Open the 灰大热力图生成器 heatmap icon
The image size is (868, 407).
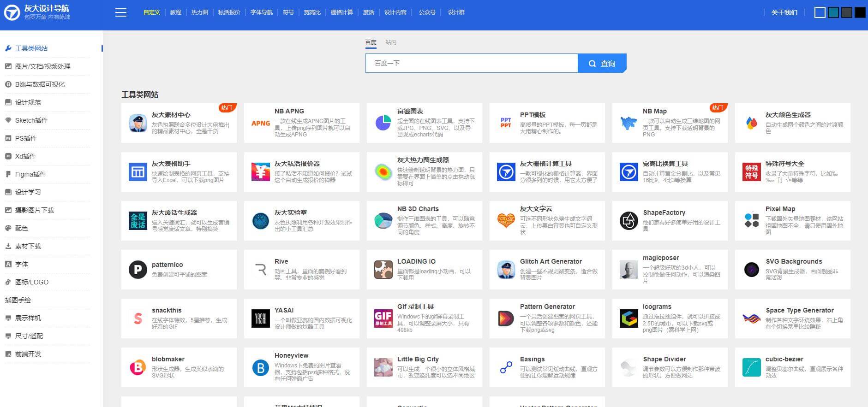pos(383,172)
